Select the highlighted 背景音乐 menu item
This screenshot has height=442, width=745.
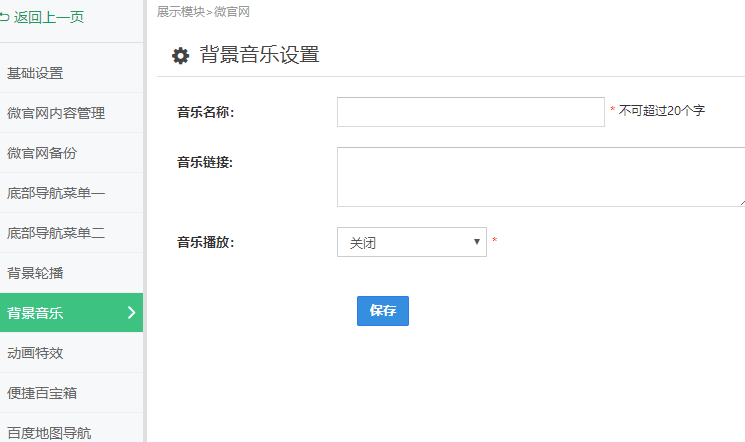(36, 313)
